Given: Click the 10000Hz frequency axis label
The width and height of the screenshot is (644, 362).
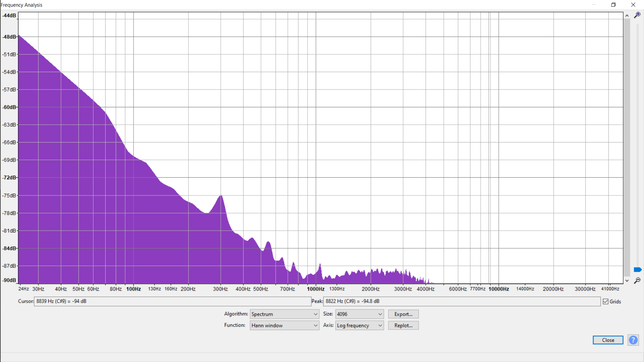Looking at the screenshot, I should 498,289.
